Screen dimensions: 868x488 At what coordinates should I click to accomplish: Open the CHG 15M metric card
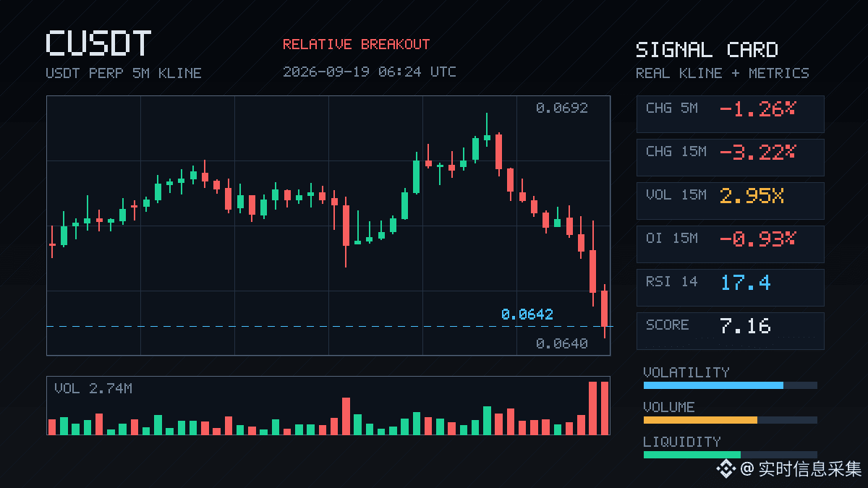(730, 157)
